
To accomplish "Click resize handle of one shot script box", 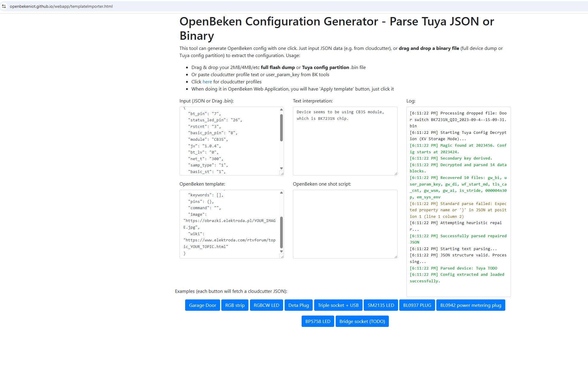I will (395, 256).
